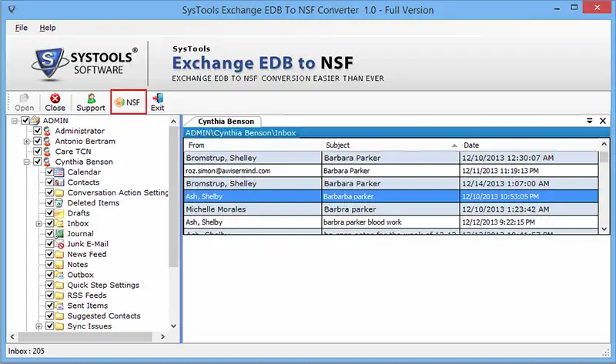The width and height of the screenshot is (616, 364).
Task: Click the Sent Items folder icon
Action: [59, 305]
